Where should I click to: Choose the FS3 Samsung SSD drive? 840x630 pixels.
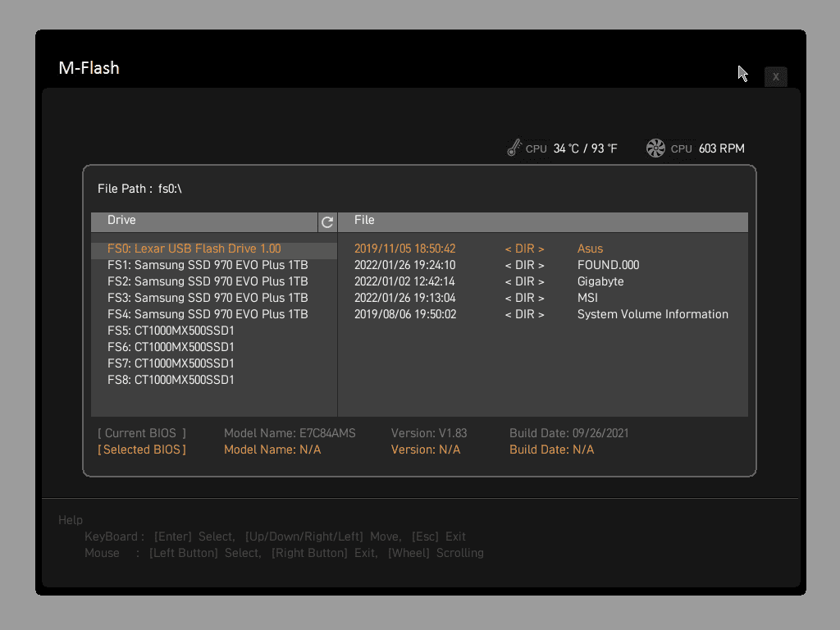point(208,298)
